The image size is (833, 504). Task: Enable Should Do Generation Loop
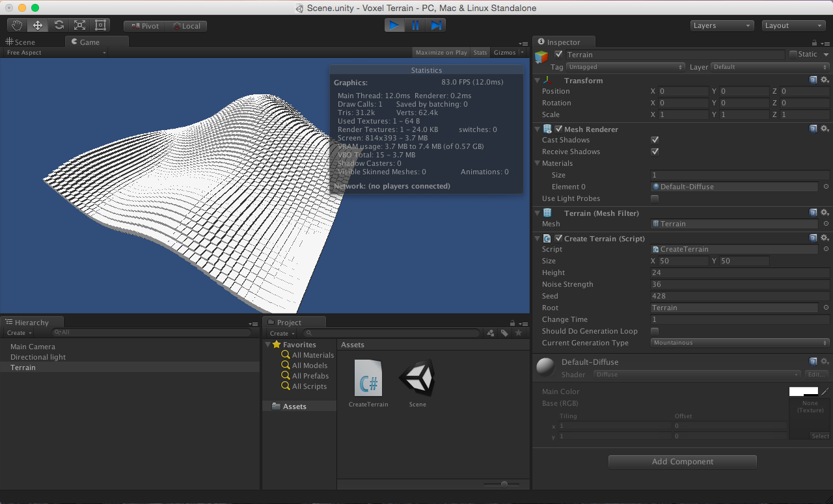pos(655,331)
